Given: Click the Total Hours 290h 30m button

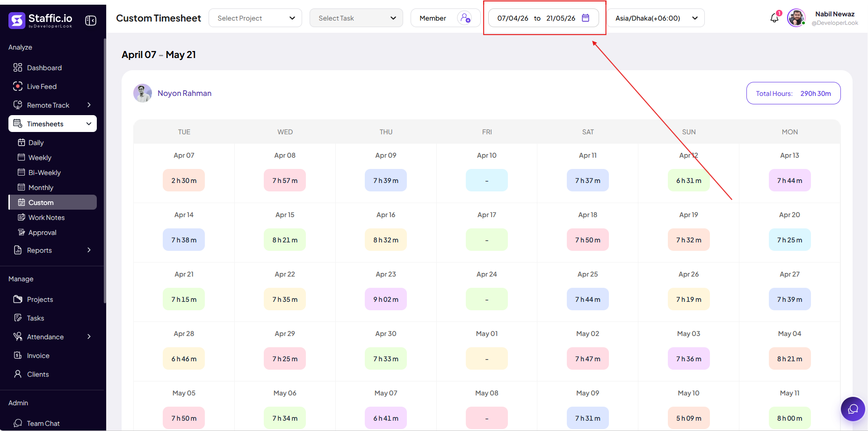Looking at the screenshot, I should [x=793, y=93].
